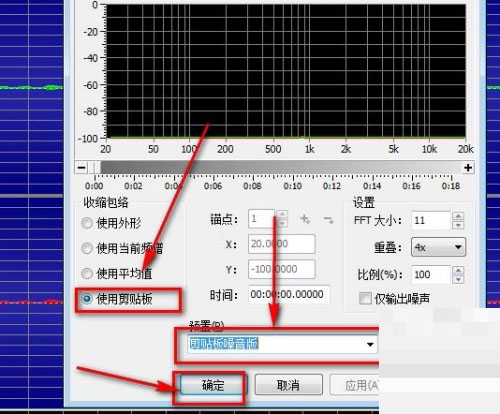
Task: Click the 时间 input field
Action: click(289, 294)
